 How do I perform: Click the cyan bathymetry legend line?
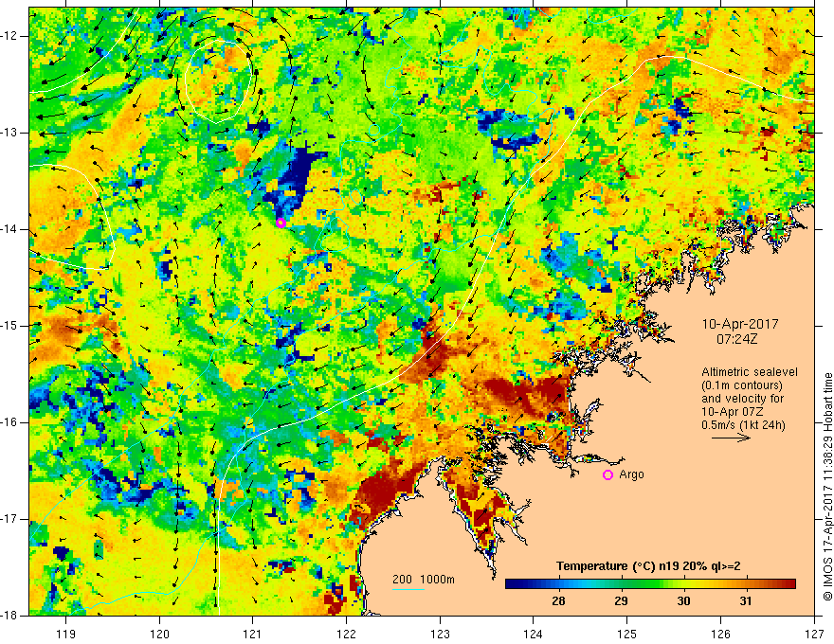(x=408, y=589)
